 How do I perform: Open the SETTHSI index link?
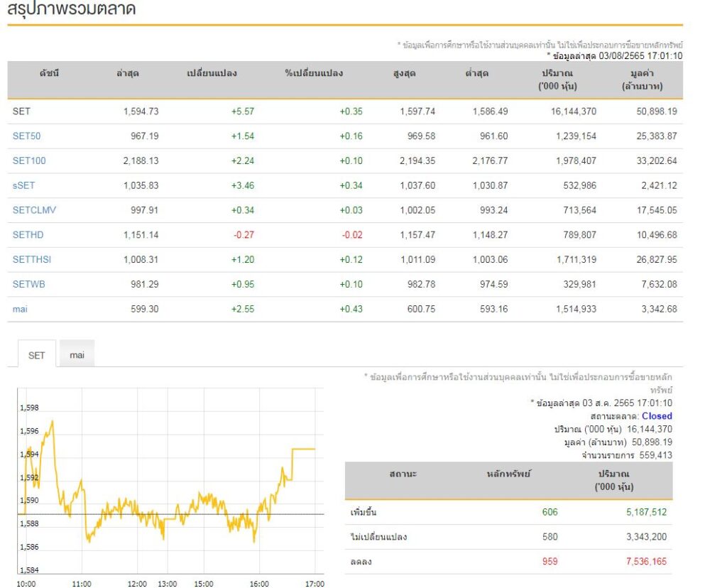point(32,259)
